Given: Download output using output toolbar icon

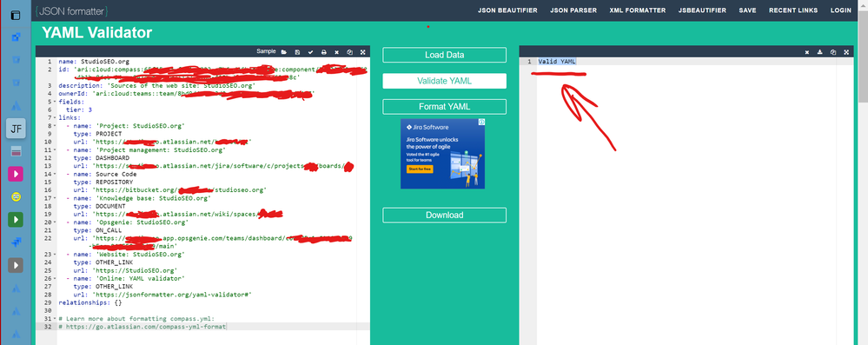Looking at the screenshot, I should (x=820, y=52).
